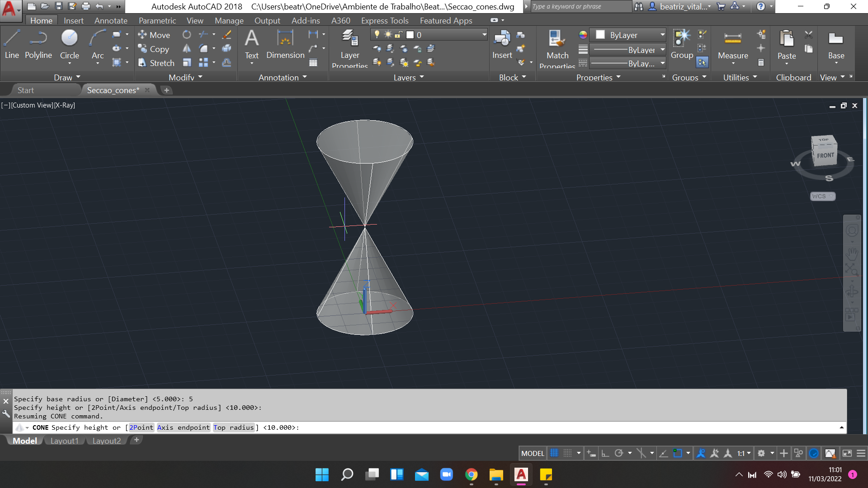Switch to the Start document tab

[25, 90]
